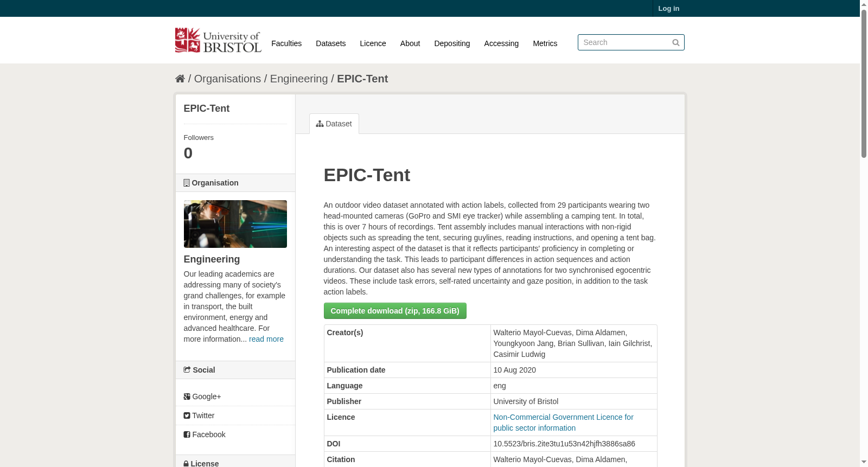This screenshot has width=868, height=467.
Task: Click the scrollbar up arrow
Action: [x=864, y=4]
